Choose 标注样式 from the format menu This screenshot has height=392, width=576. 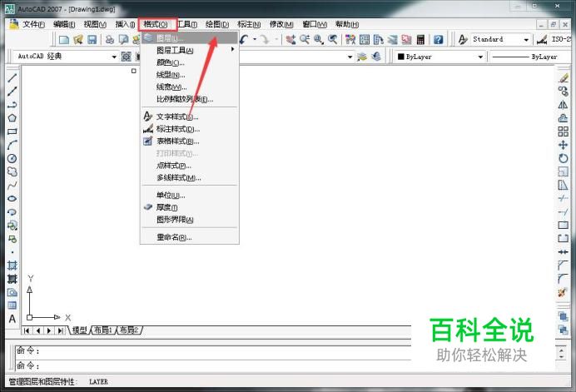(190, 129)
